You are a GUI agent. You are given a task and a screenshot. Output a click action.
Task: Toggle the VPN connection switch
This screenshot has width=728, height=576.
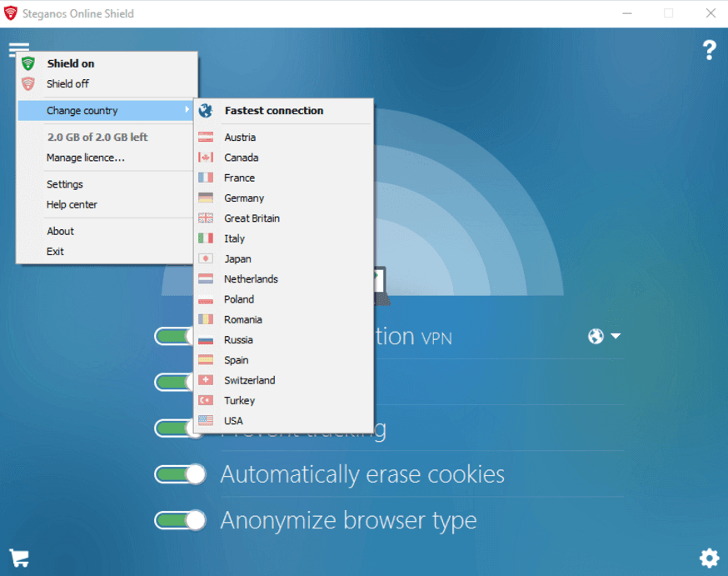click(173, 336)
